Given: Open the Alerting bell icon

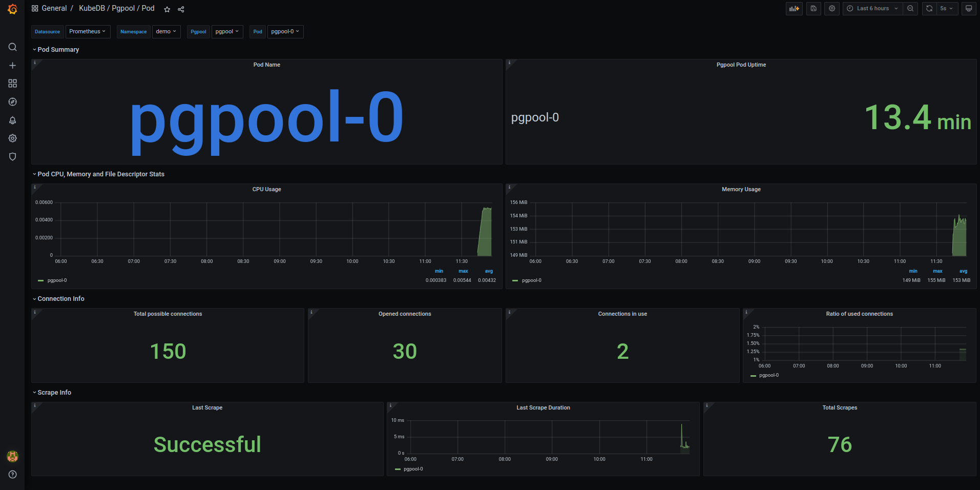Looking at the screenshot, I should (12, 120).
